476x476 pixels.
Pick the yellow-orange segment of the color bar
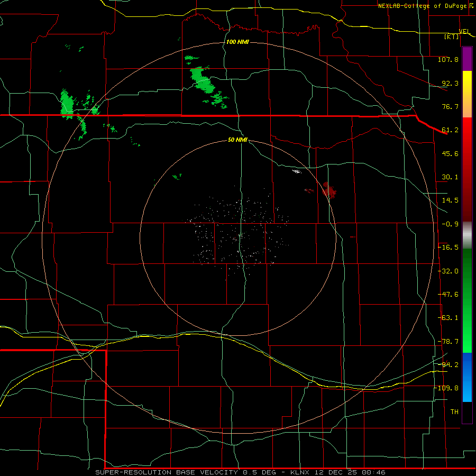pyautogui.click(x=467, y=94)
